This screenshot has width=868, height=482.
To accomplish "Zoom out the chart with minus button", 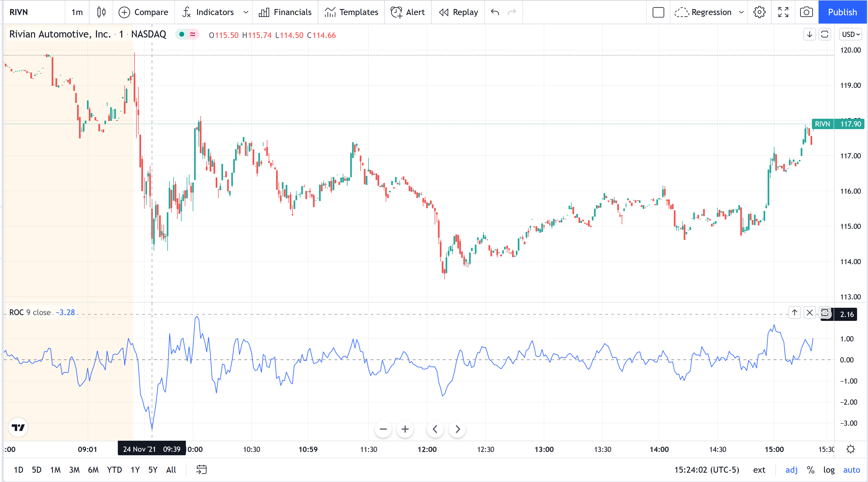I will click(383, 429).
